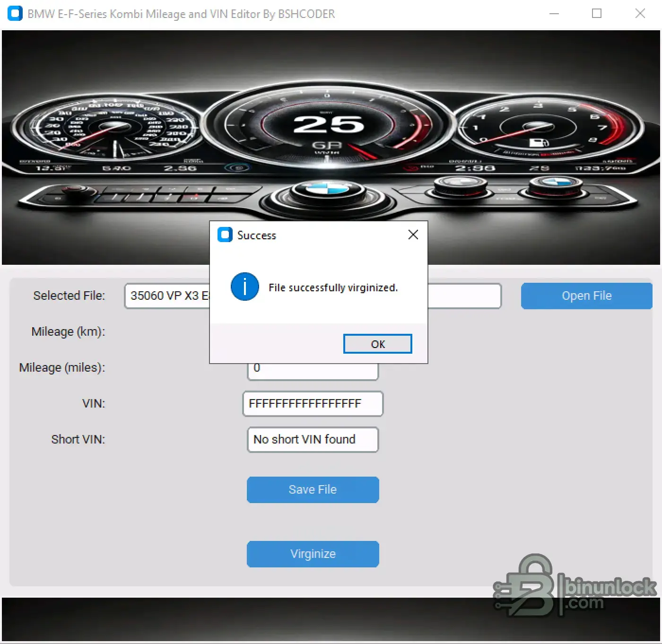Viewport: 662px width, 644px height.
Task: Click the 'Mileage (km):' label
Action: [x=68, y=331]
